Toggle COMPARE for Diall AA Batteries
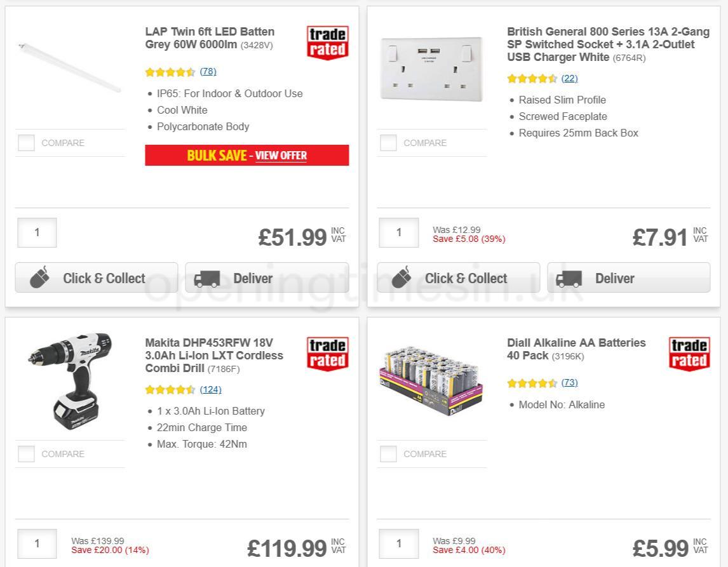The width and height of the screenshot is (728, 567). tap(388, 454)
